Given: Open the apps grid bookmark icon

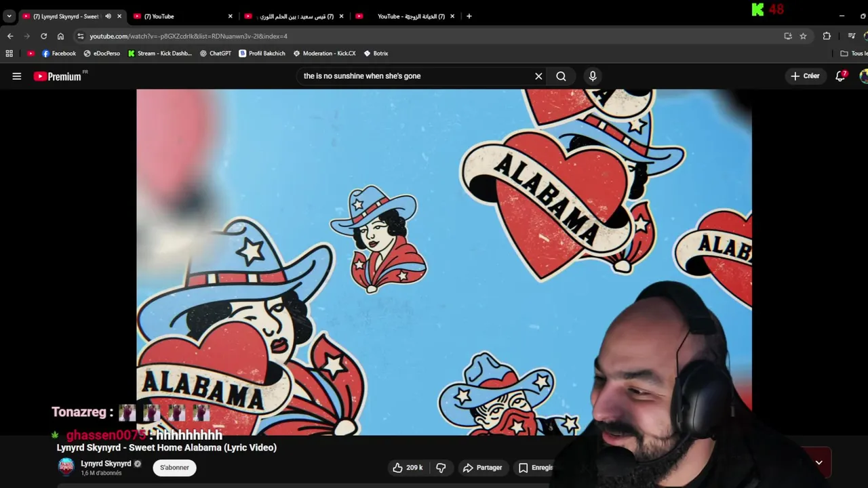Looking at the screenshot, I should [9, 54].
